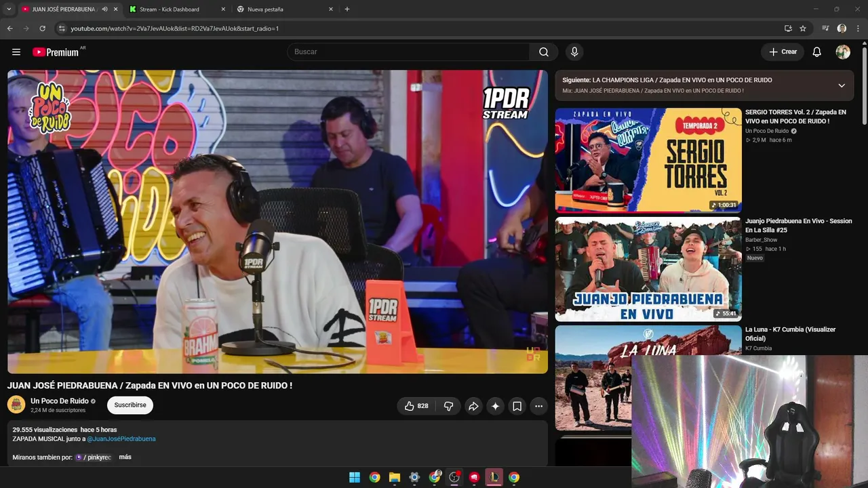Open La Luna - K7 Cumbia video title
The width and height of the screenshot is (868, 488).
[x=791, y=334]
